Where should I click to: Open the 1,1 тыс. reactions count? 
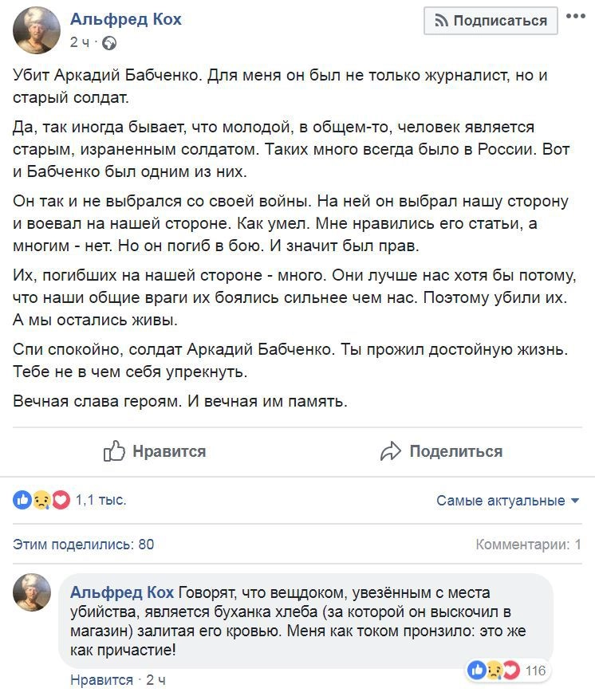101,500
